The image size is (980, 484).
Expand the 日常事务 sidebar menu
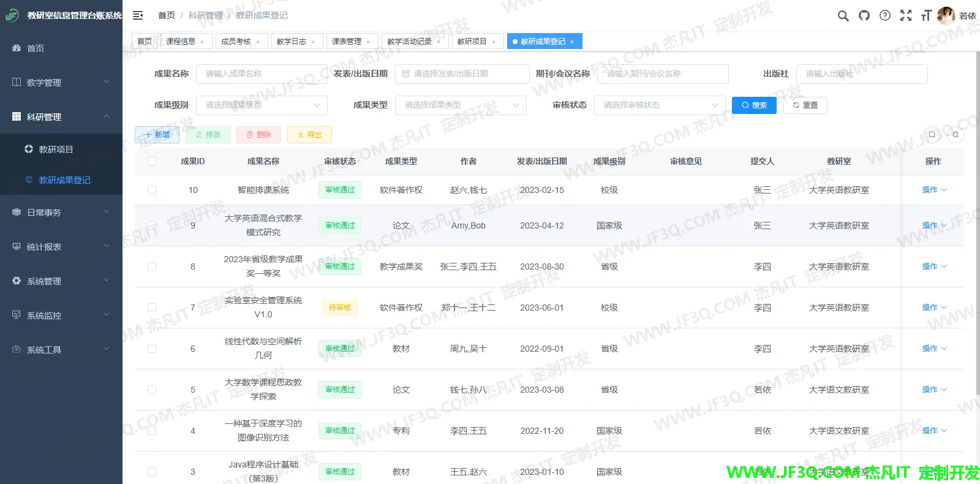61,212
